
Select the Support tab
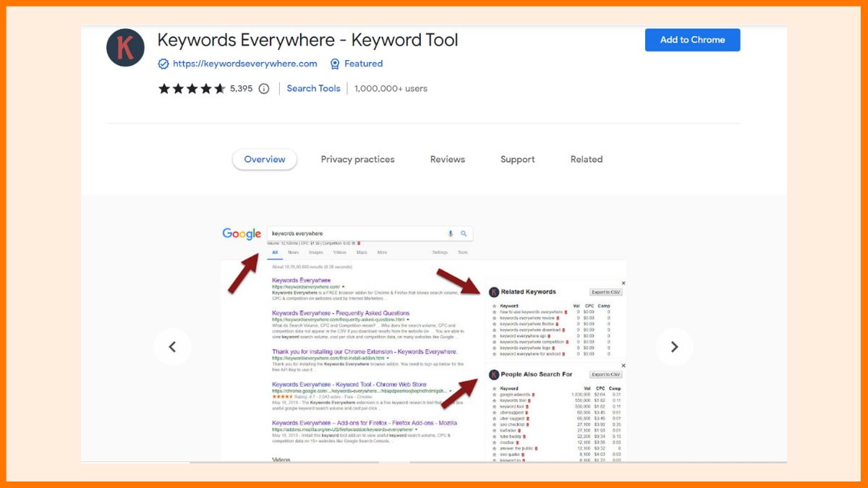[518, 160]
